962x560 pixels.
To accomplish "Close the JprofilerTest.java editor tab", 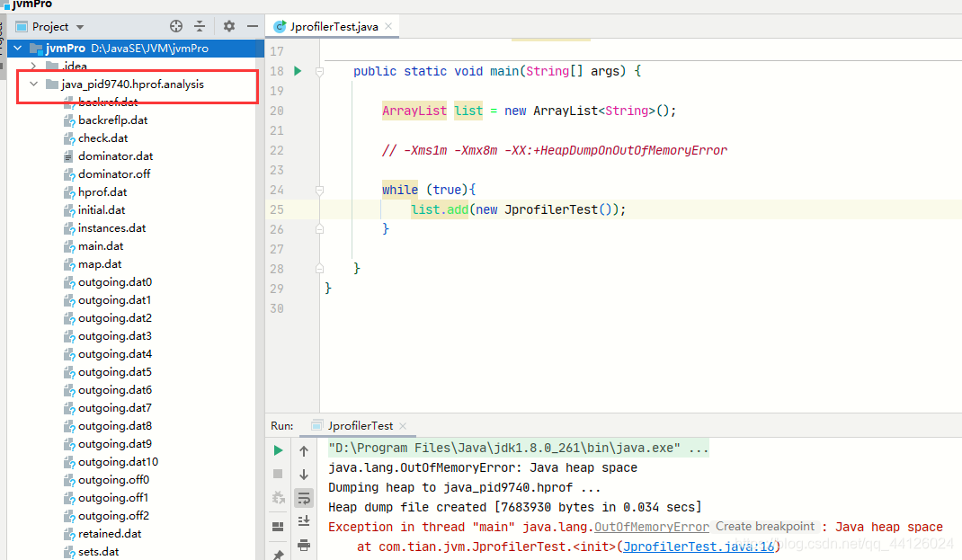I will point(388,26).
